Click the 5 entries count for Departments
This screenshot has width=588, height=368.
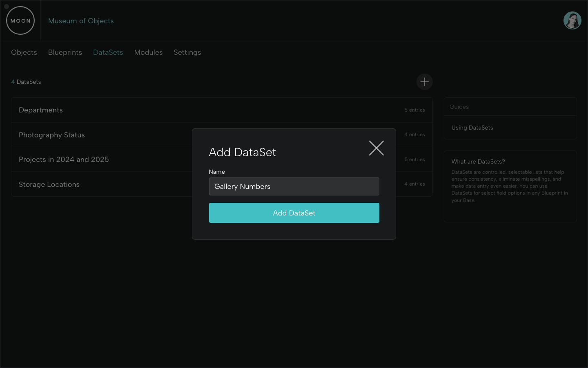point(414,110)
